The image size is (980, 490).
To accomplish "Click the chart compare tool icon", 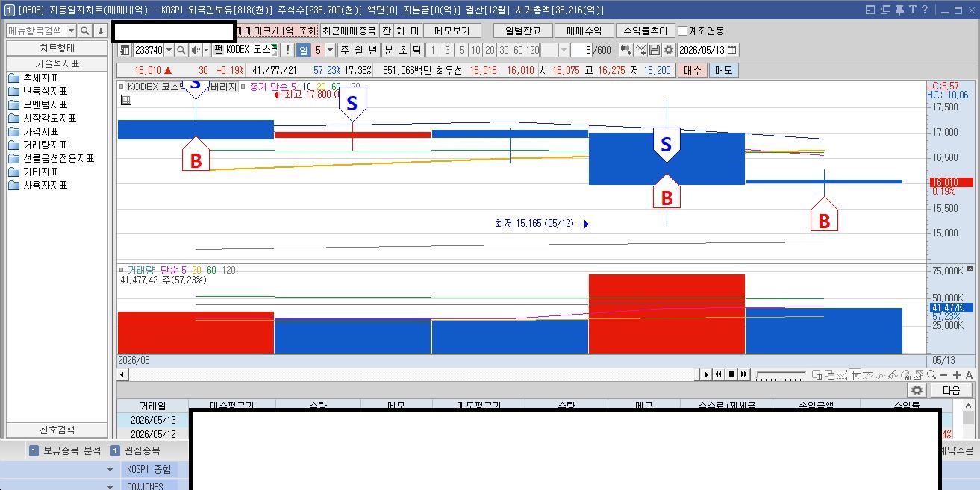I will 625,50.
